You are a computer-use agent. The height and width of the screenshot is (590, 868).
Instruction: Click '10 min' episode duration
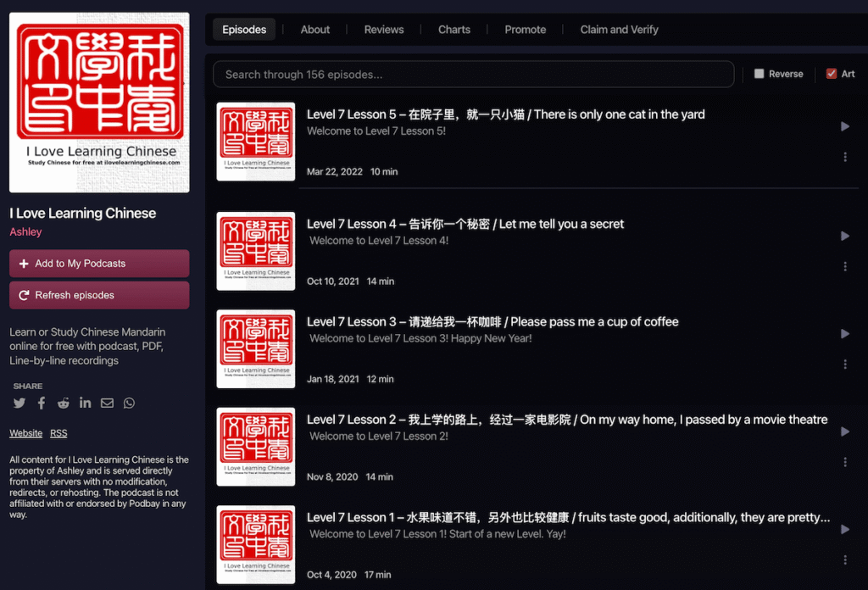coord(384,171)
